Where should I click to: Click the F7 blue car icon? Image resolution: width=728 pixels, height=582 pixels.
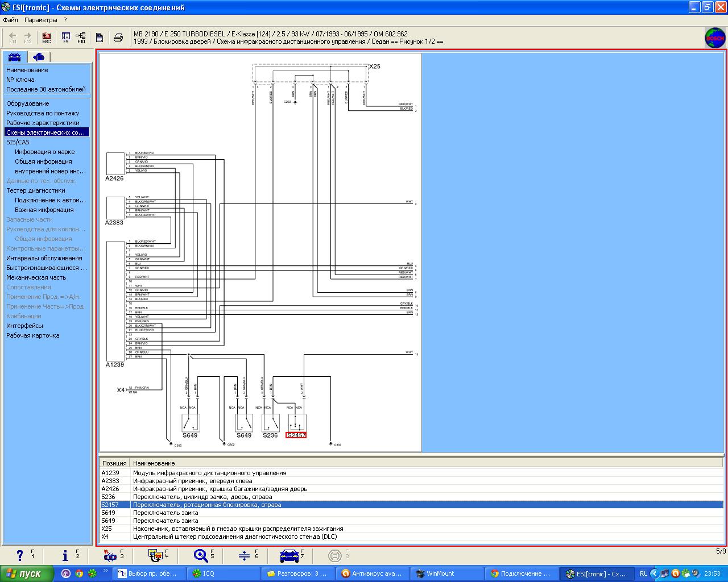coord(291,555)
